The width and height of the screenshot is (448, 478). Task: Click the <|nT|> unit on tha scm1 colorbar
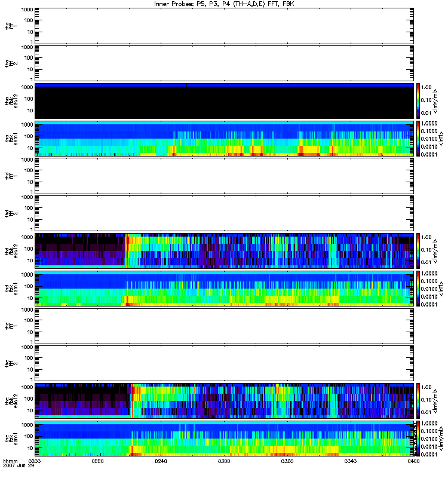pos(441,139)
